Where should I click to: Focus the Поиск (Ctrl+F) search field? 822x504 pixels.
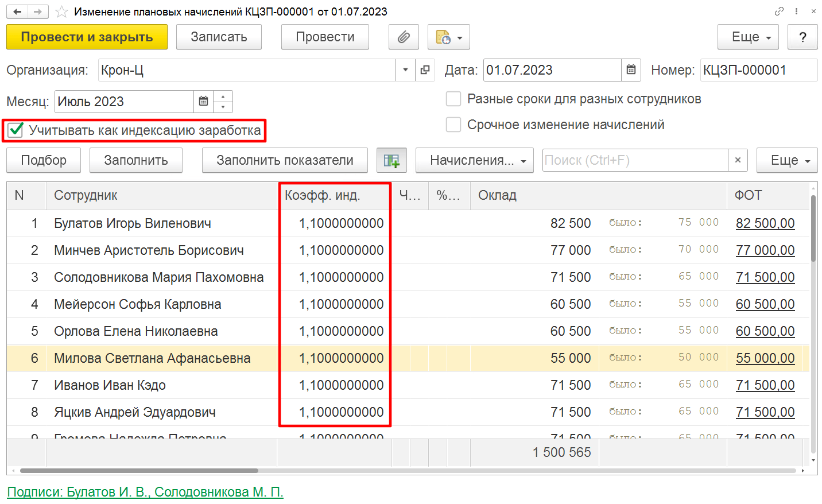click(x=635, y=160)
